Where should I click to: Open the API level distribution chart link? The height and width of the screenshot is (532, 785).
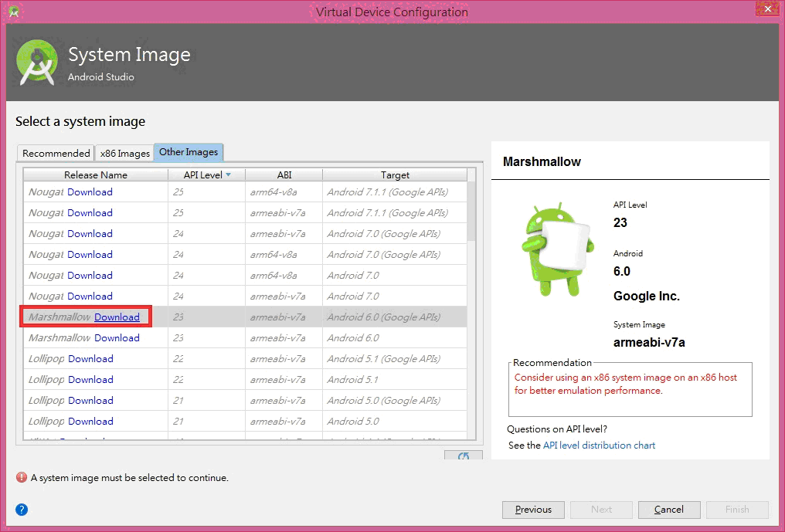click(599, 445)
